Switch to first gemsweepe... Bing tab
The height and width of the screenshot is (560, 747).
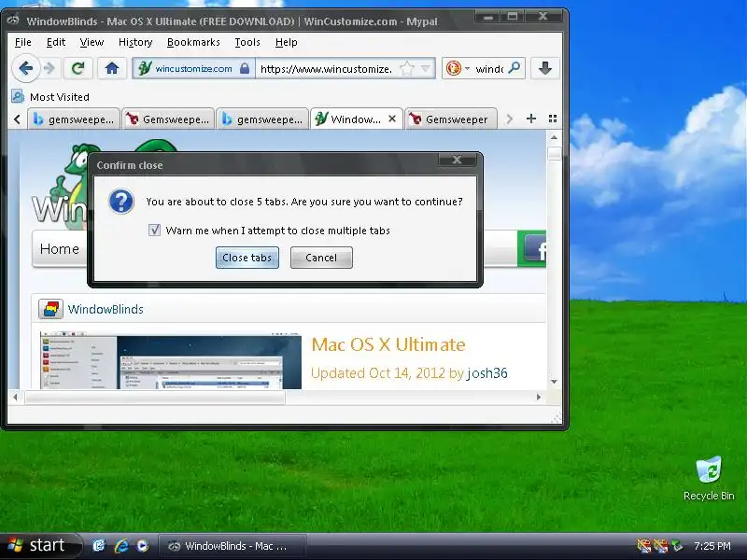coord(73,119)
